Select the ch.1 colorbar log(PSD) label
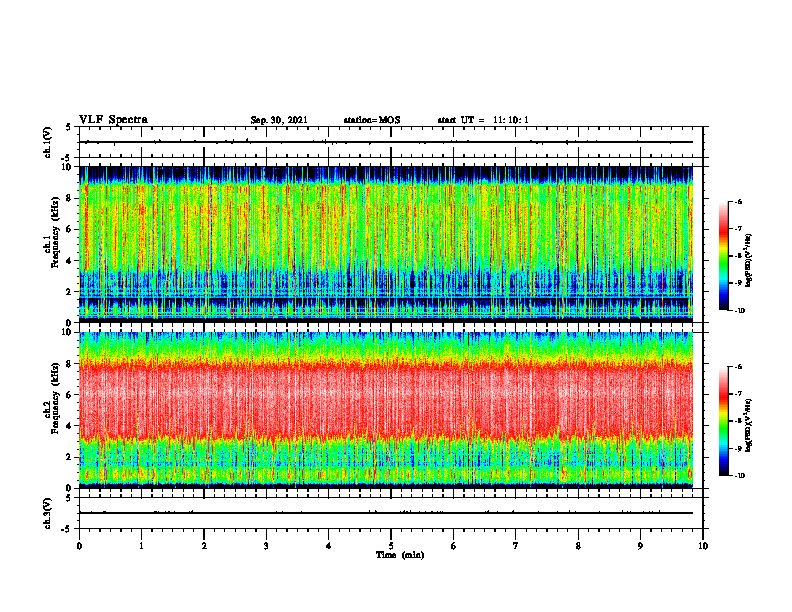 tap(749, 261)
